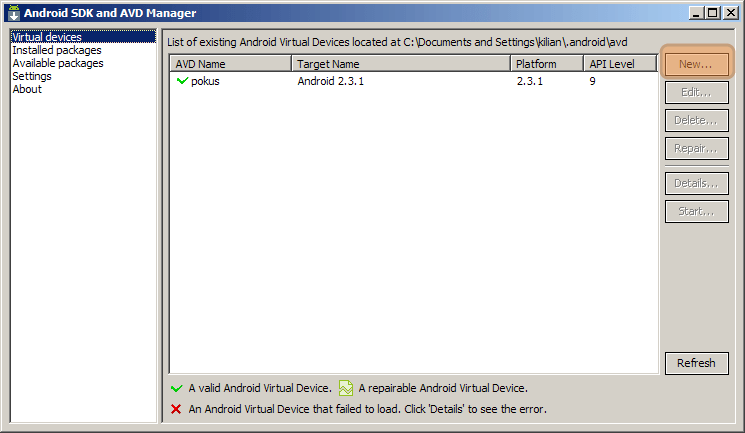Refresh the virtual device list

(x=697, y=363)
